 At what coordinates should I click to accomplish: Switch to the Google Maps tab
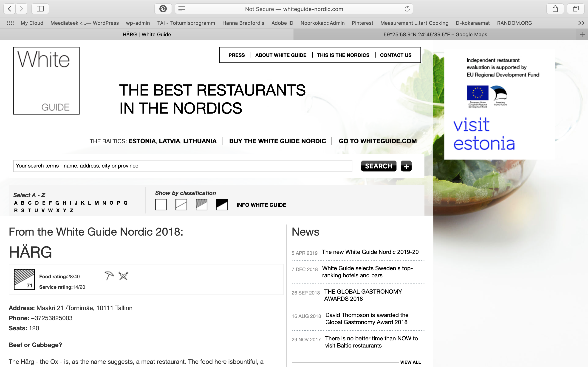point(435,35)
